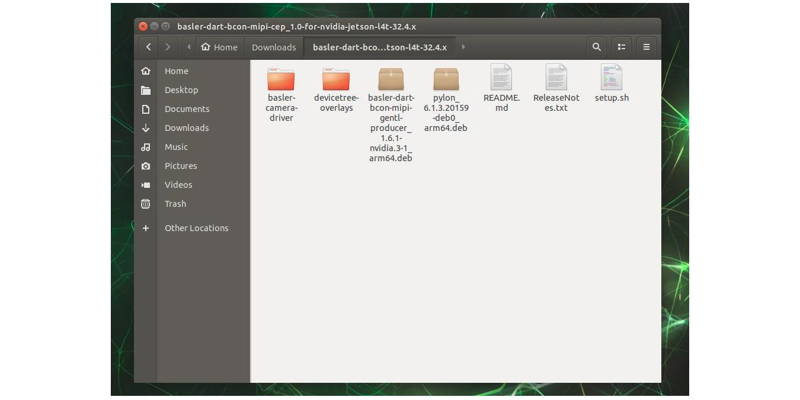Select the basler-dart-bcon-mipi-gentl-producer package icon

[x=391, y=79]
